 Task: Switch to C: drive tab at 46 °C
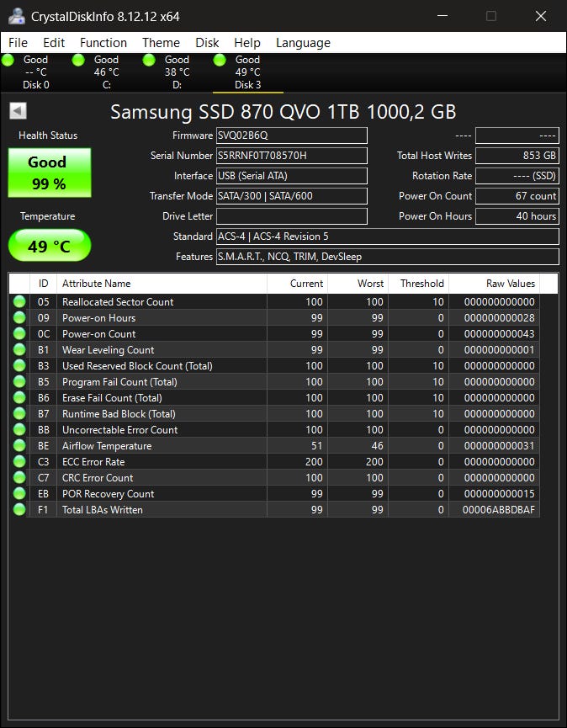106,72
